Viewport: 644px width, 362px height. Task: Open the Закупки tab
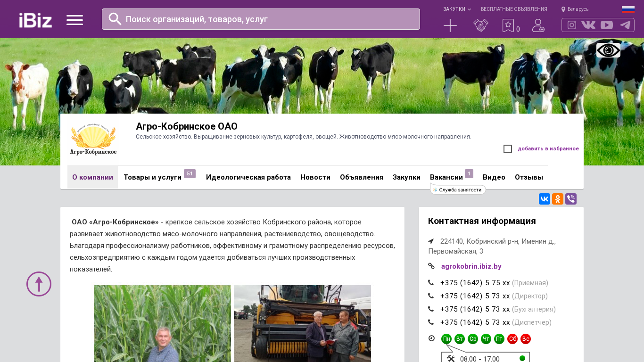(x=406, y=177)
